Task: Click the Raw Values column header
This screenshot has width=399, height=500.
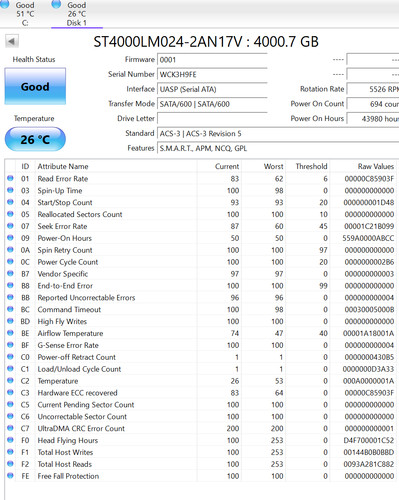Action: pyautogui.click(x=376, y=166)
